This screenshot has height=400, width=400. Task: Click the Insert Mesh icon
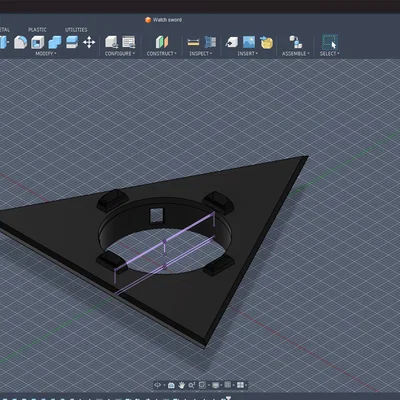[266, 42]
